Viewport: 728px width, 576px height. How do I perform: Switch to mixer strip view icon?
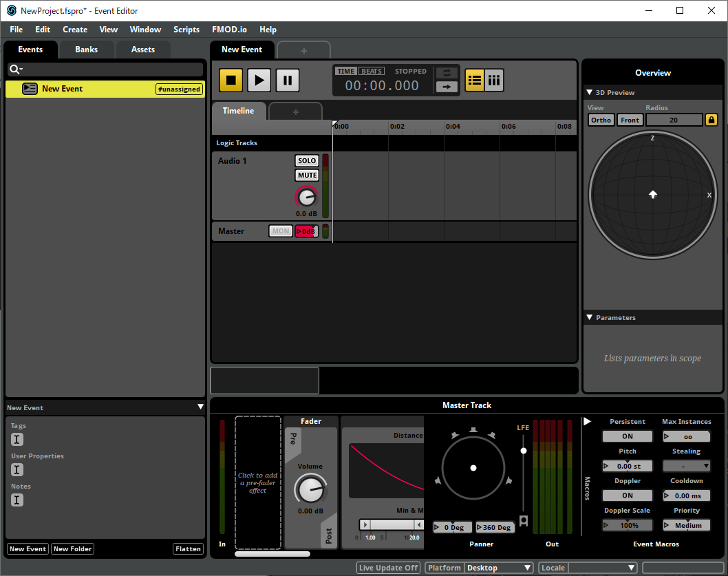494,81
